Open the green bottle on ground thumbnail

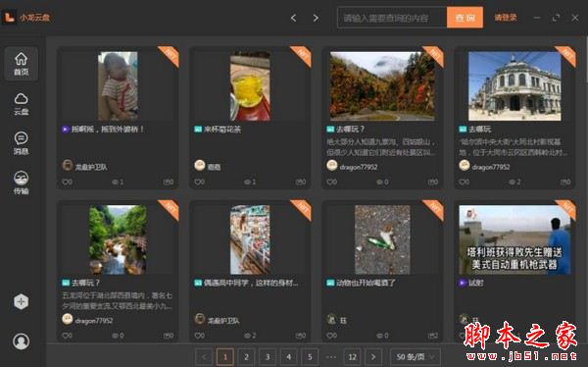[382, 239]
